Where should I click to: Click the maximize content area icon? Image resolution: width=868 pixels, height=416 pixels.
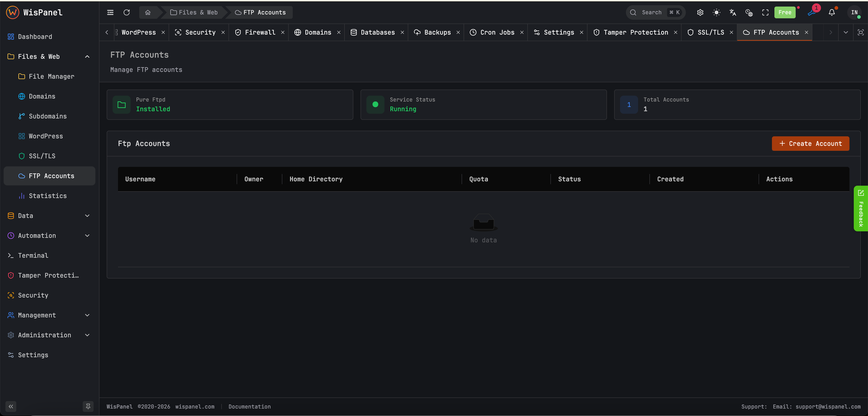861,32
